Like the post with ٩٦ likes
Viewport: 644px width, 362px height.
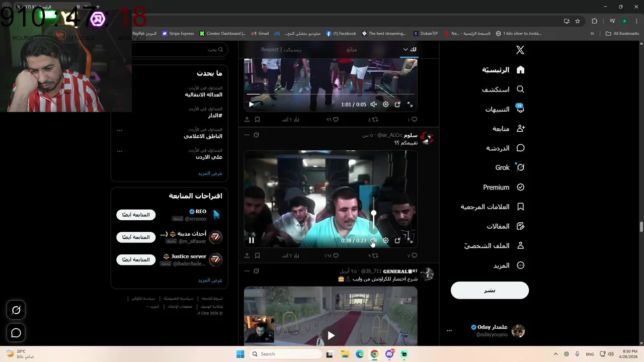pyautogui.click(x=332, y=120)
